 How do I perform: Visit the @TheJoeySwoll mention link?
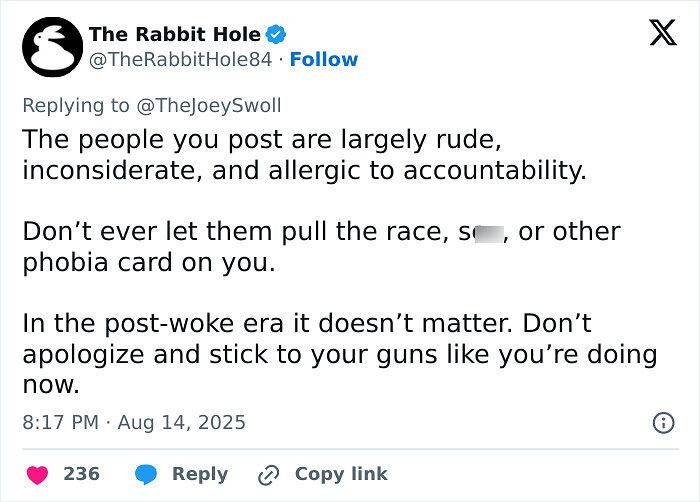(x=208, y=106)
